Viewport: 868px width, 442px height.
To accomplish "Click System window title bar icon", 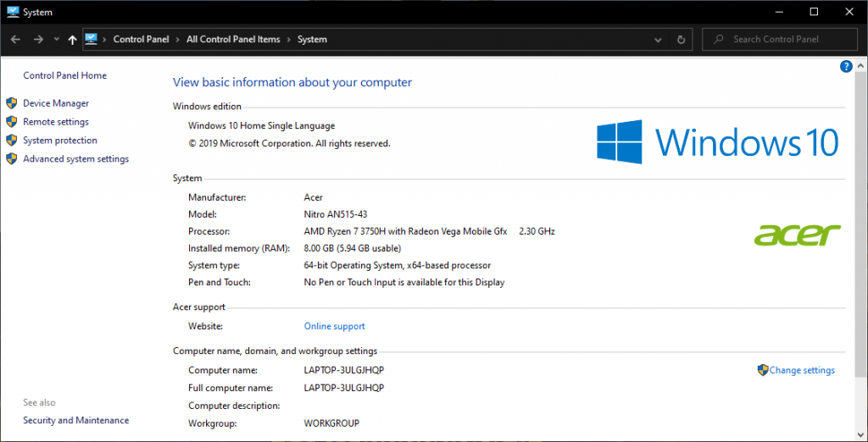I will pos(13,11).
